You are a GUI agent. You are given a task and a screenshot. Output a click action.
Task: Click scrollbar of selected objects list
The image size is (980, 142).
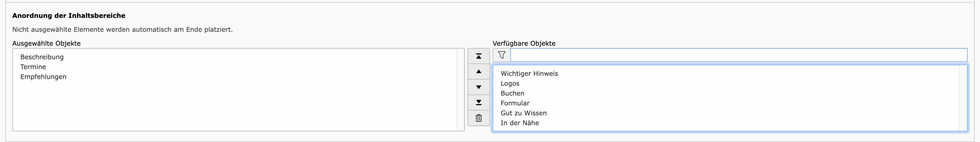[460, 90]
